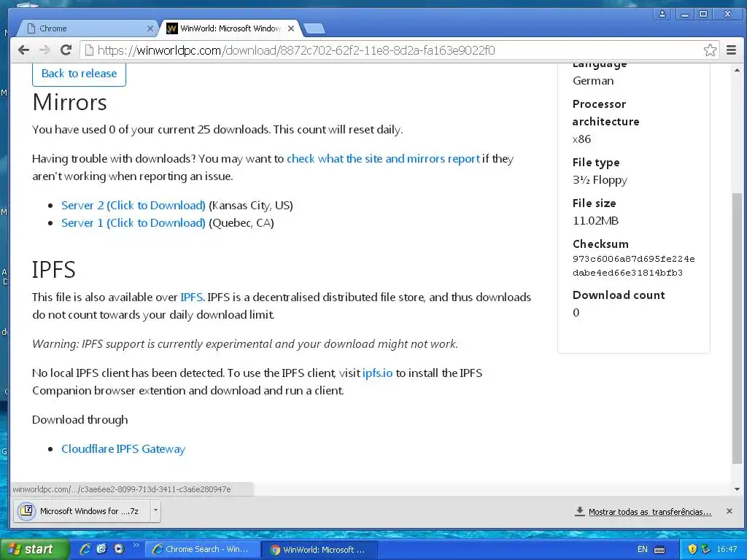Click the safely remove hardware tray icon
Image resolution: width=747 pixels, height=560 pixels.
705,549
